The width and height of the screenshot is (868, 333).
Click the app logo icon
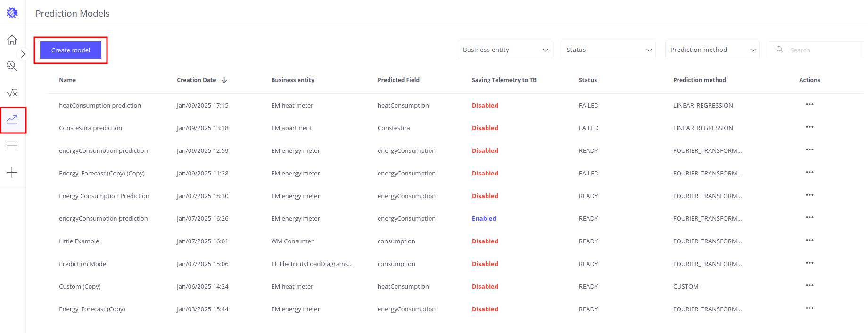[x=12, y=13]
